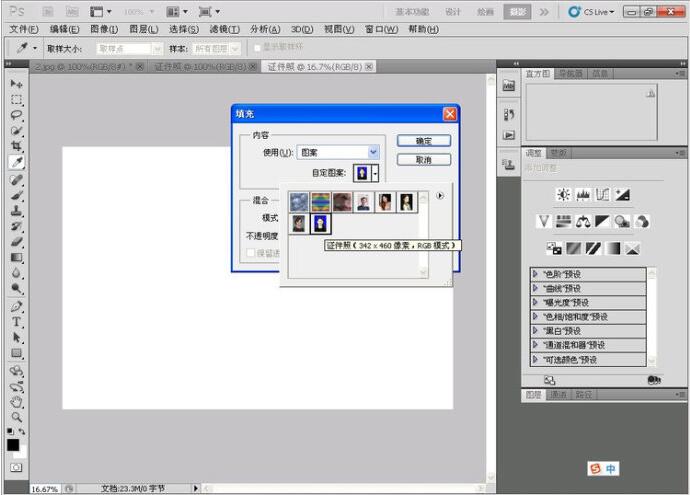Select the Crop tool

coord(16,146)
